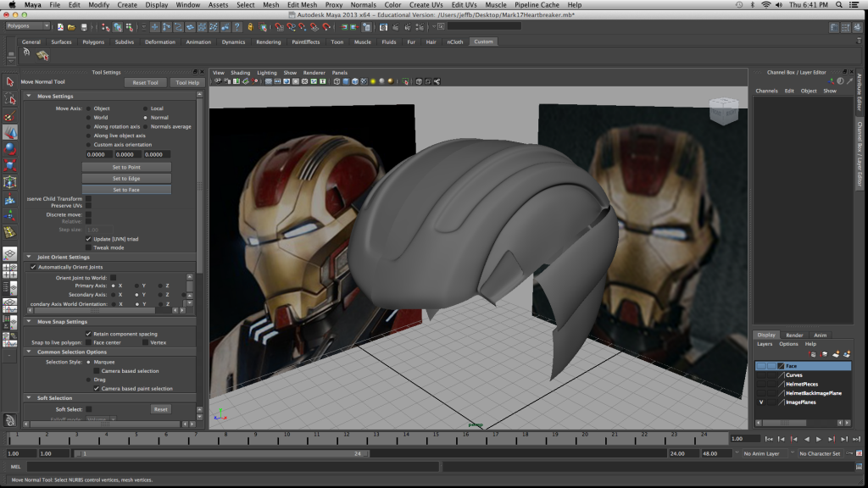
Task: Toggle wireframe cube in viewport toolbar
Action: (x=337, y=81)
